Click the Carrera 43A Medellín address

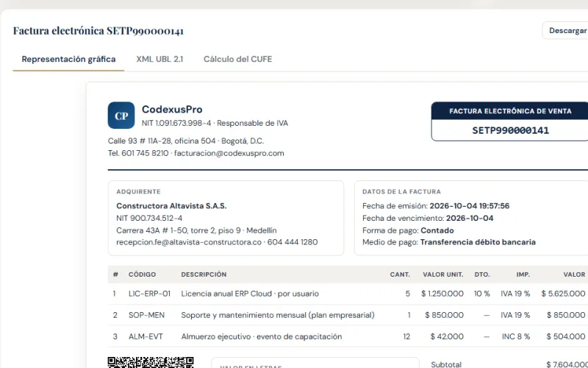click(196, 230)
